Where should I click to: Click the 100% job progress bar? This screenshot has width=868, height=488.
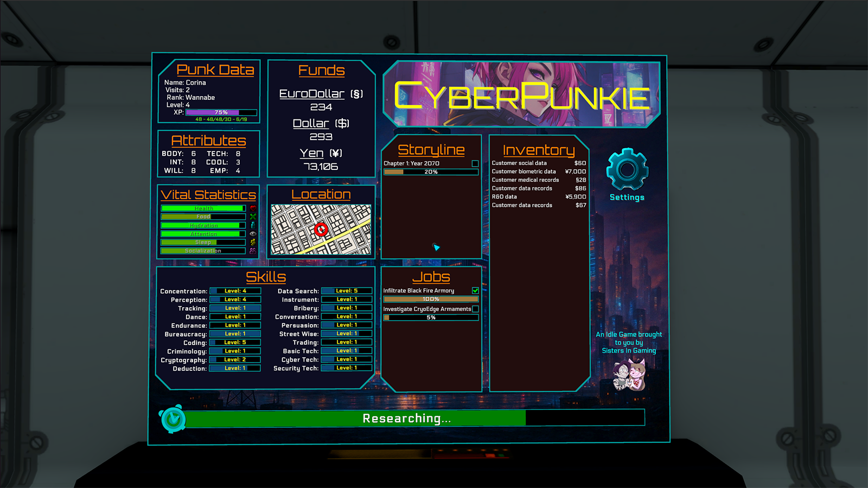(431, 299)
